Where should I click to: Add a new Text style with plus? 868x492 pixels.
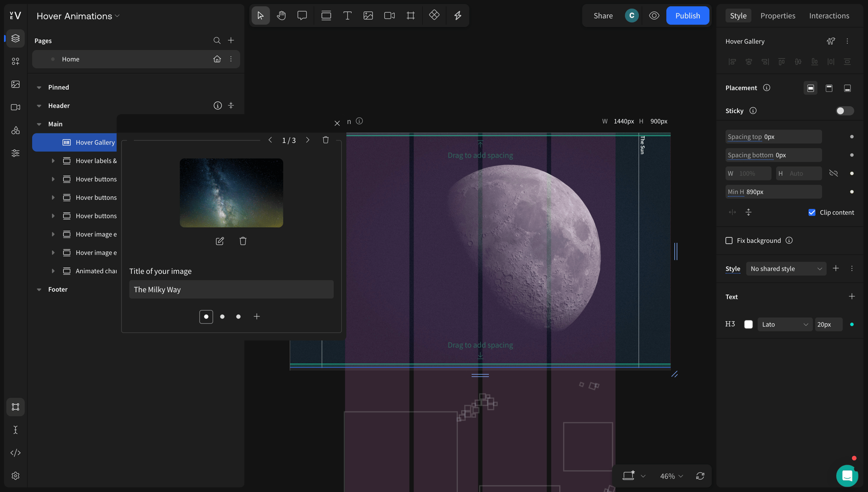(852, 297)
